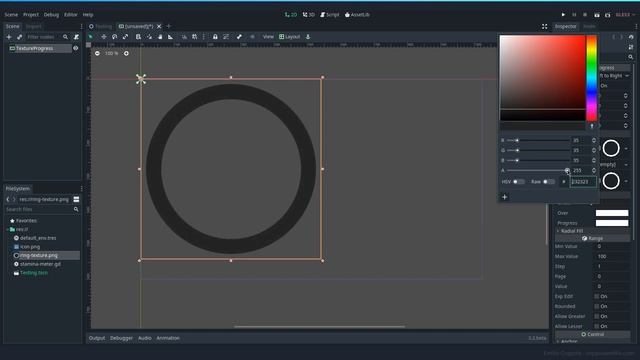The width and height of the screenshot is (640, 360).
Task: Add current color to presets
Action: tap(505, 197)
